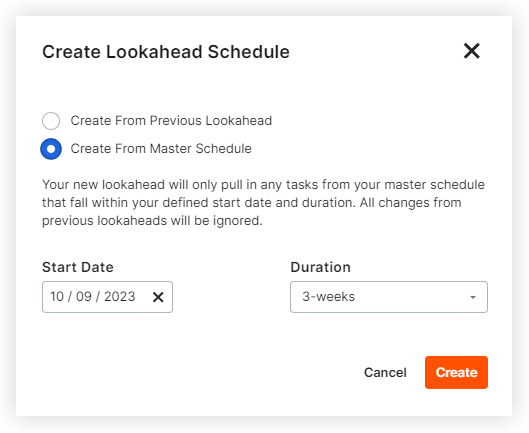This screenshot has height=433, width=529.
Task: Click the Start Date label
Action: click(78, 267)
